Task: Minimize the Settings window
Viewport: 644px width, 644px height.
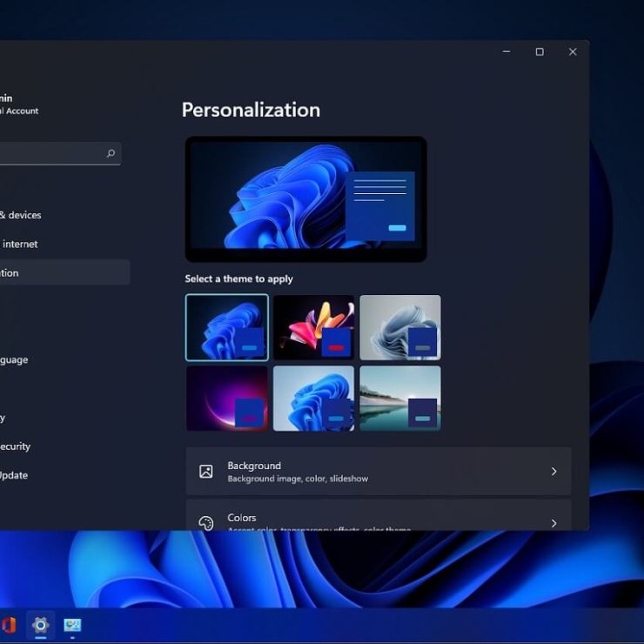Action: point(506,51)
